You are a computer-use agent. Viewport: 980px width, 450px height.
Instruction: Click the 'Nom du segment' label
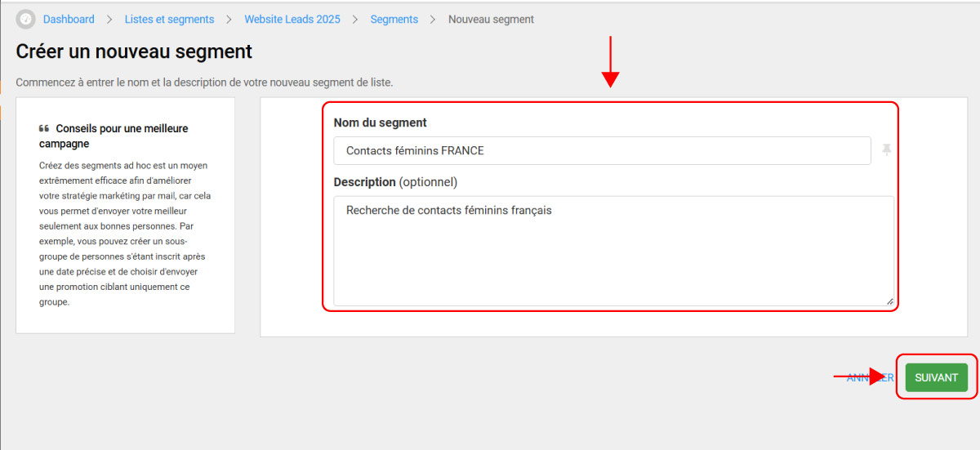380,123
